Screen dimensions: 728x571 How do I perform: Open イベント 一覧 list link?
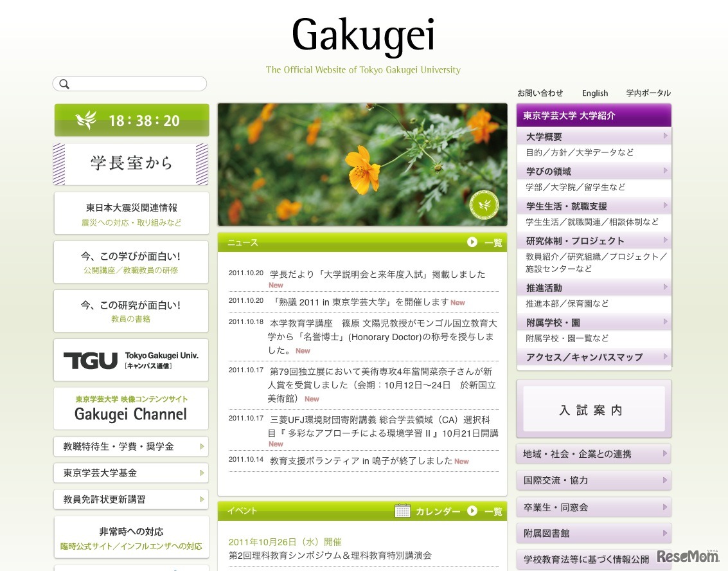click(493, 511)
